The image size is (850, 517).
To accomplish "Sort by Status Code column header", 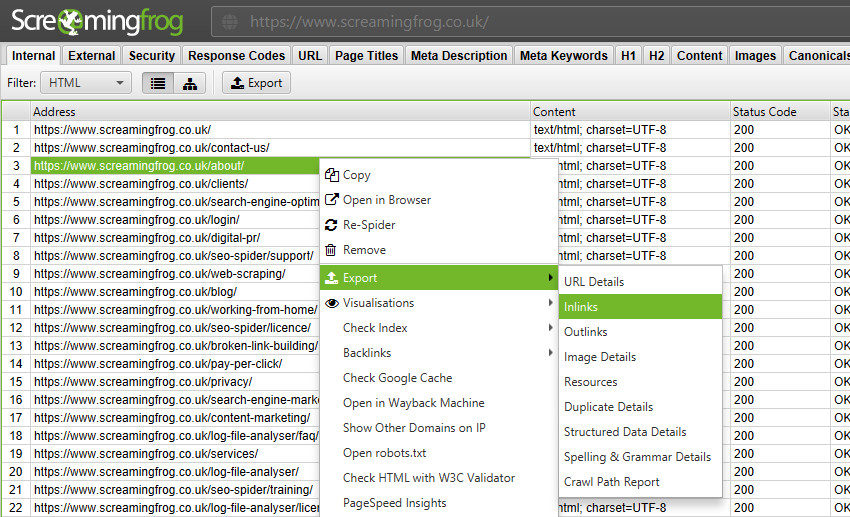I will [764, 112].
